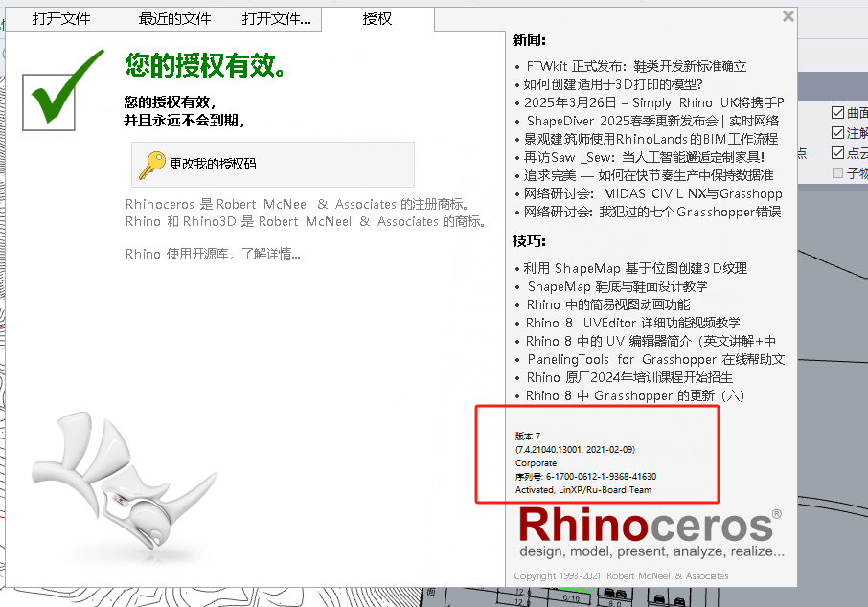Open tip: ShapeMap 鞋底与鞋面设计教学
This screenshot has width=868, height=607.
[617, 286]
